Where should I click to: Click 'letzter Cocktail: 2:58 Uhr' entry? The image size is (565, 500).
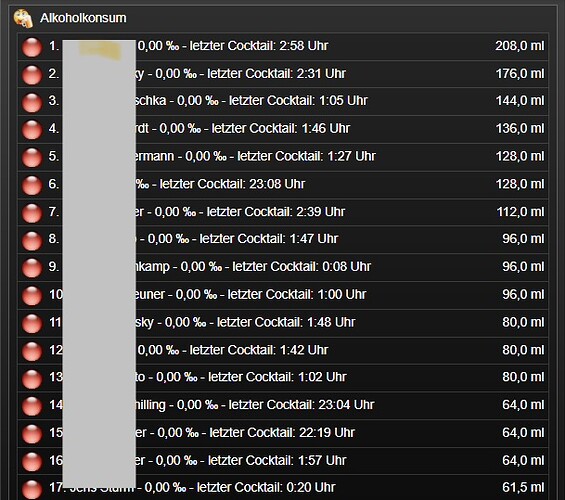[259, 46]
